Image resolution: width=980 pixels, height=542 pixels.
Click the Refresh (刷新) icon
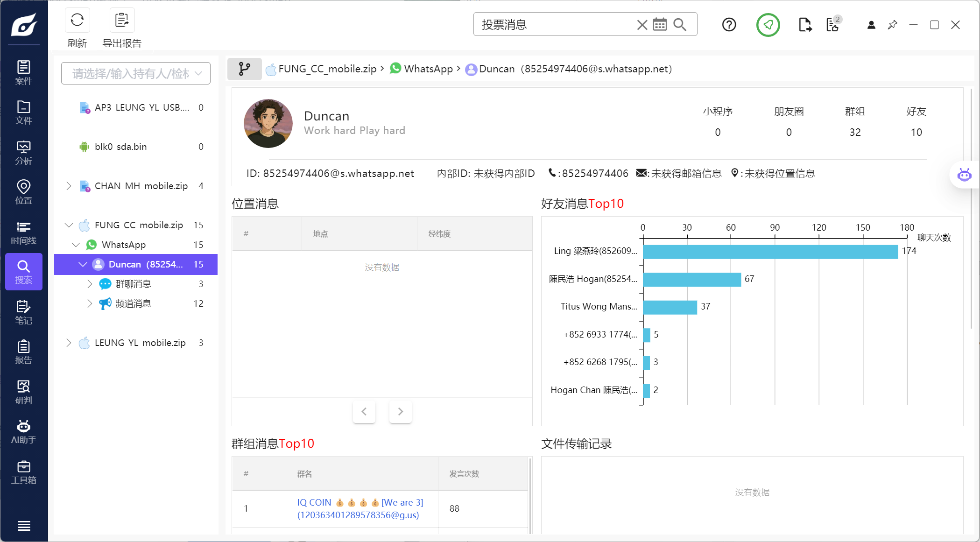click(x=77, y=20)
